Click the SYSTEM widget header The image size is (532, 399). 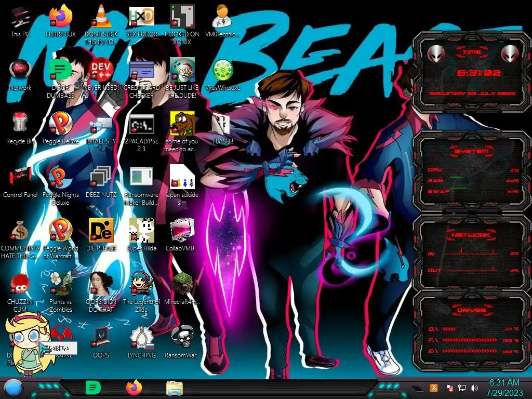point(472,151)
